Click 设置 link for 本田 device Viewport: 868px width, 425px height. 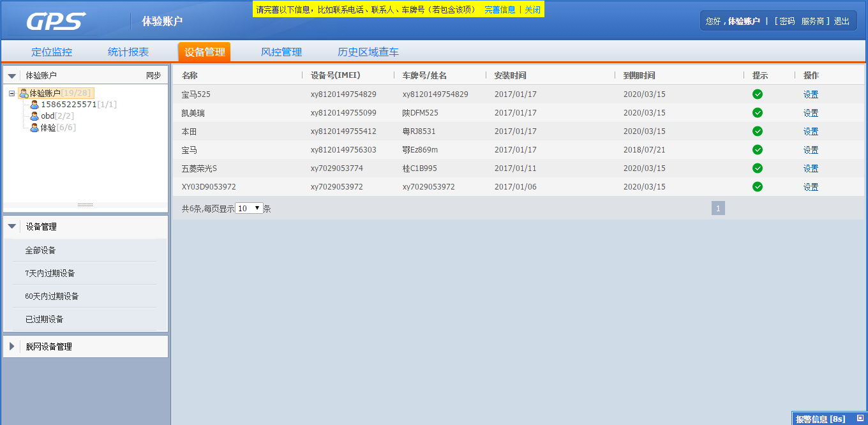[811, 131]
